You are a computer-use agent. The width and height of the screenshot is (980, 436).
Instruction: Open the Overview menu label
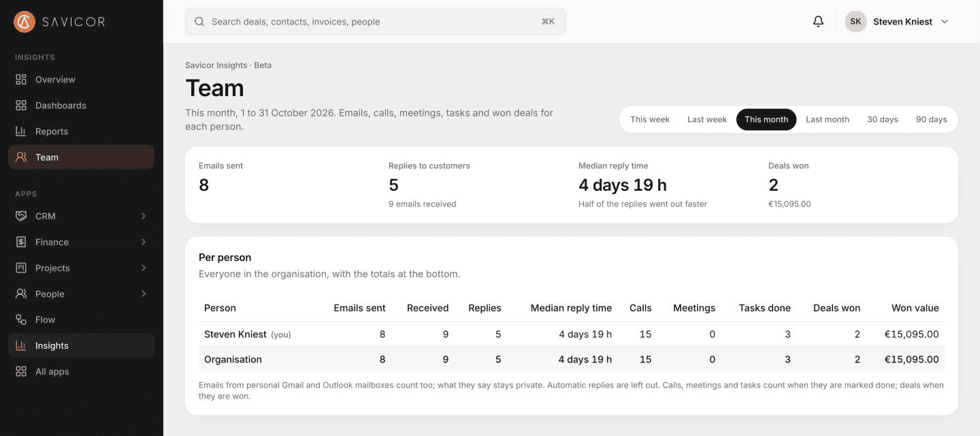(x=55, y=80)
